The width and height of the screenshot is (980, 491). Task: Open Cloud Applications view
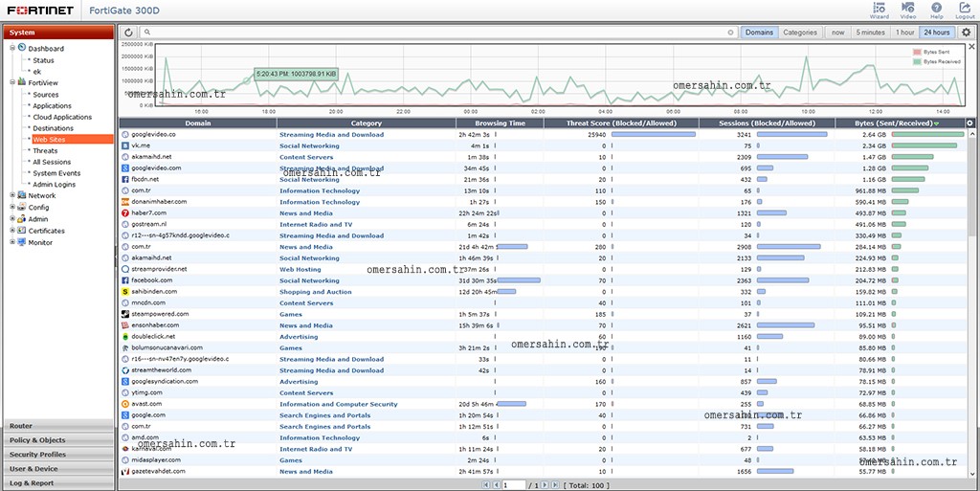coord(62,117)
